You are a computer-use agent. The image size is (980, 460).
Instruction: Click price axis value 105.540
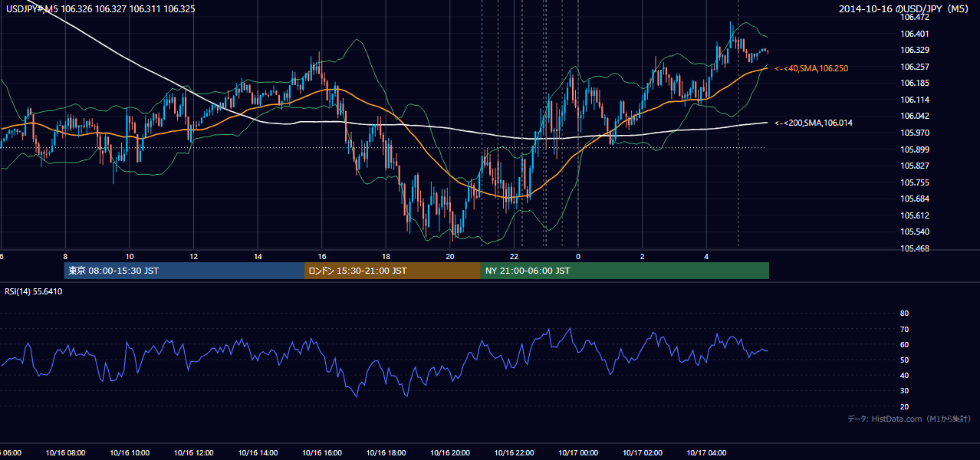tap(915, 232)
